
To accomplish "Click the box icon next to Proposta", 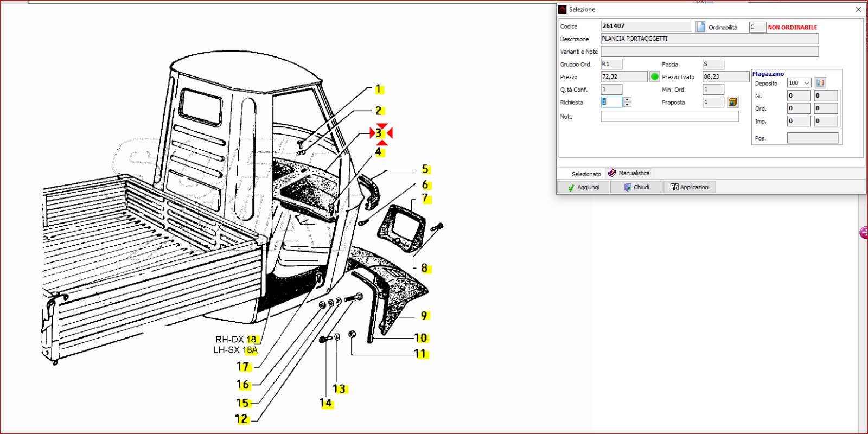I will [732, 102].
